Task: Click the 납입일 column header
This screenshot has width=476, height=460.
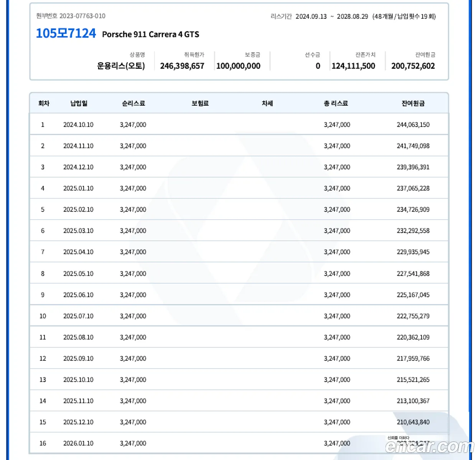Action: pyautogui.click(x=79, y=103)
